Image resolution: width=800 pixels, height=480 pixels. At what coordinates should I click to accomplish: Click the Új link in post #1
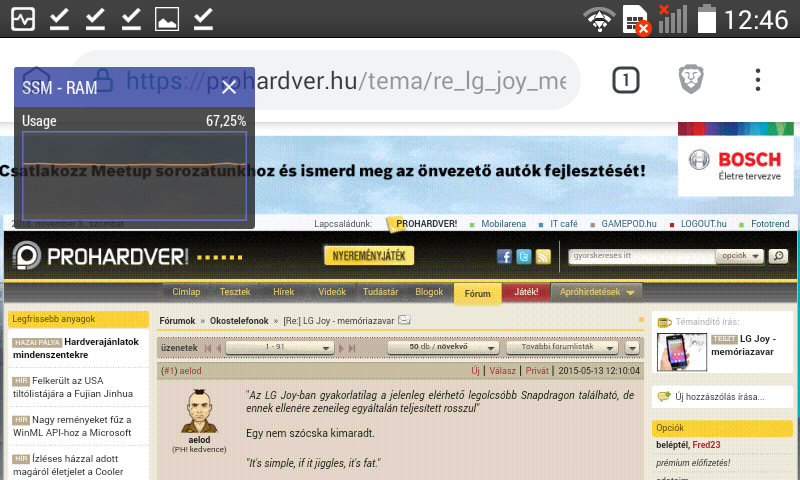pyautogui.click(x=475, y=371)
